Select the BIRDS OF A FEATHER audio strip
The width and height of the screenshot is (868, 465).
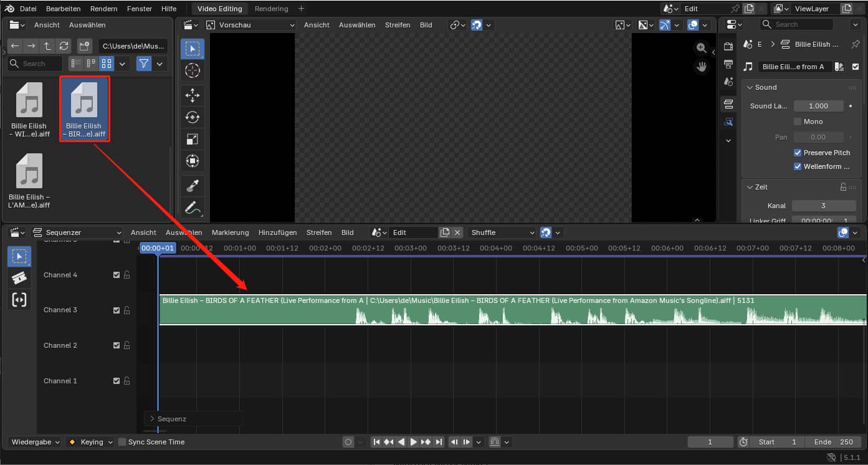(513, 310)
